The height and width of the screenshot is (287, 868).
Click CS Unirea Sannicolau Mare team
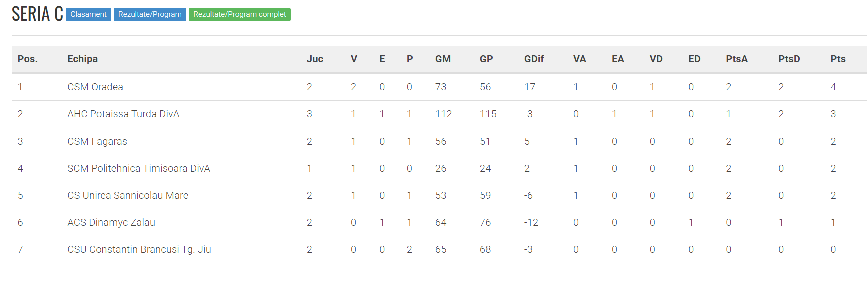click(x=128, y=195)
